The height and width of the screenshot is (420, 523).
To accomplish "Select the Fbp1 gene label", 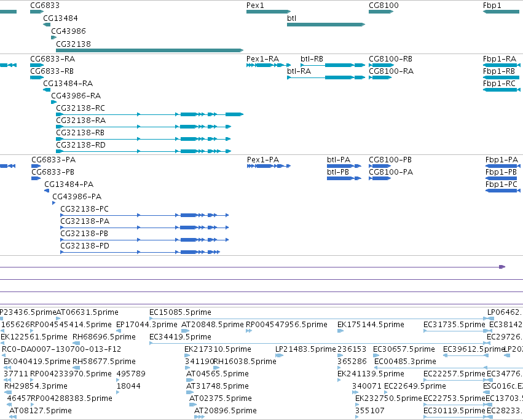I will pyautogui.click(x=492, y=6).
